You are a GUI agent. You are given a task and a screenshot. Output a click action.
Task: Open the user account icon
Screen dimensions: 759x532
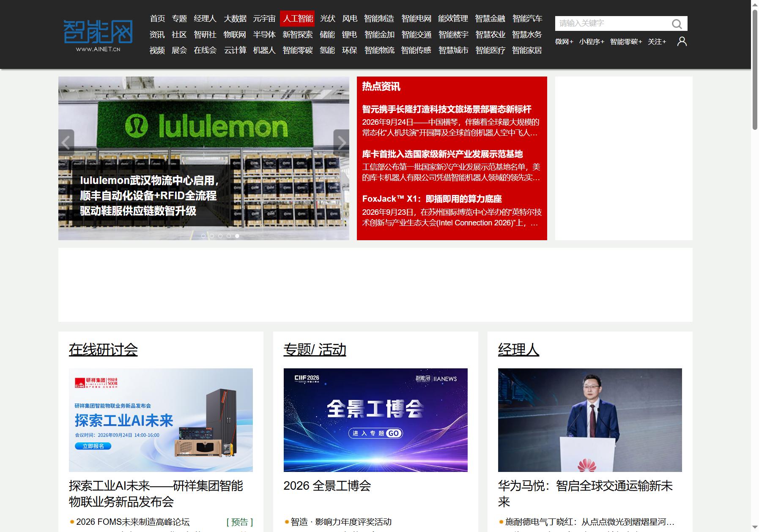pos(682,41)
